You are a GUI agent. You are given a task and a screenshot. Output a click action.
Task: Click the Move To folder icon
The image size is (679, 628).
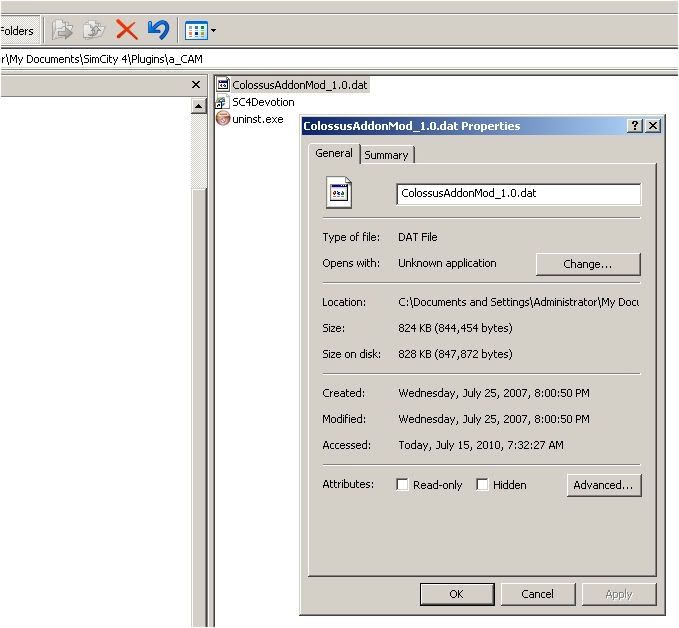pyautogui.click(x=62, y=30)
